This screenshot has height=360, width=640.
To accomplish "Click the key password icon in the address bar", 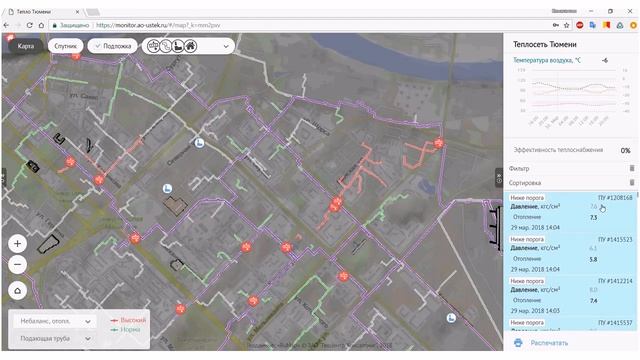I will click(556, 25).
